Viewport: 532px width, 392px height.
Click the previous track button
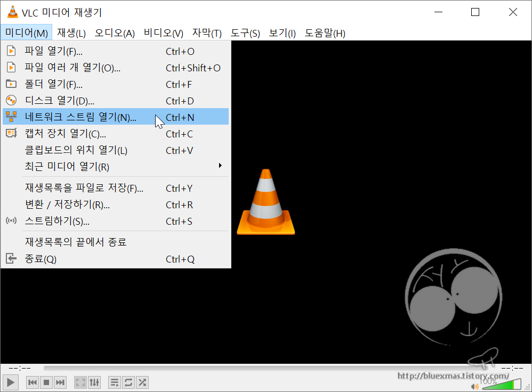tap(33, 382)
